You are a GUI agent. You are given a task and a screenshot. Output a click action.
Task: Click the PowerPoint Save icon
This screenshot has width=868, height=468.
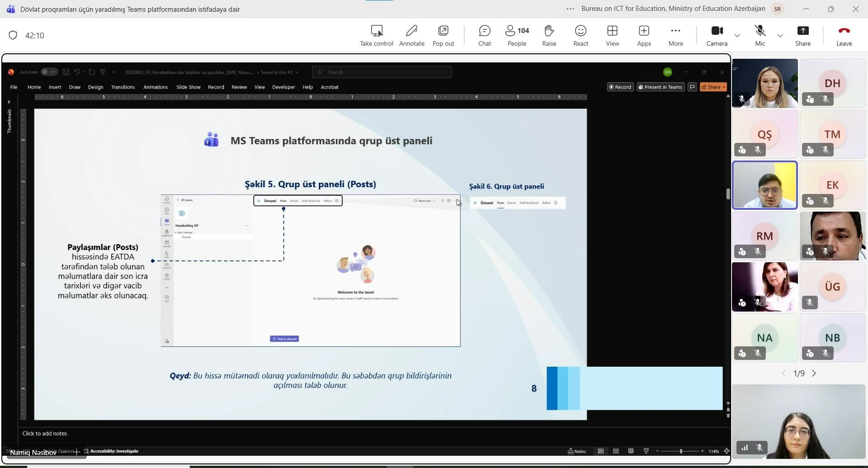point(66,72)
